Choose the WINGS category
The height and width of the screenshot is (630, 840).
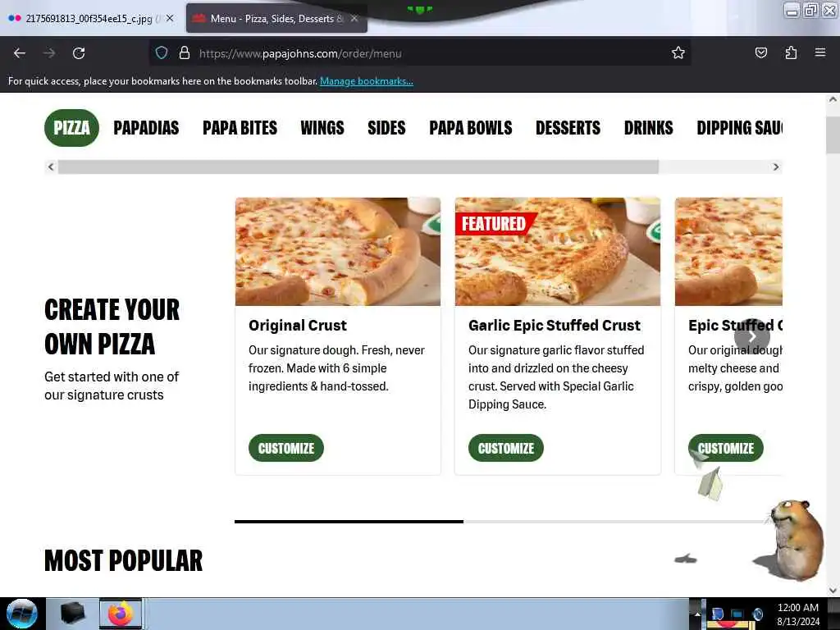[322, 128]
